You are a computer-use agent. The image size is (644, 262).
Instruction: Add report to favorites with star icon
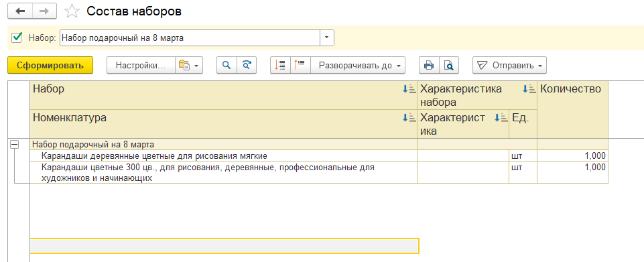click(x=72, y=11)
